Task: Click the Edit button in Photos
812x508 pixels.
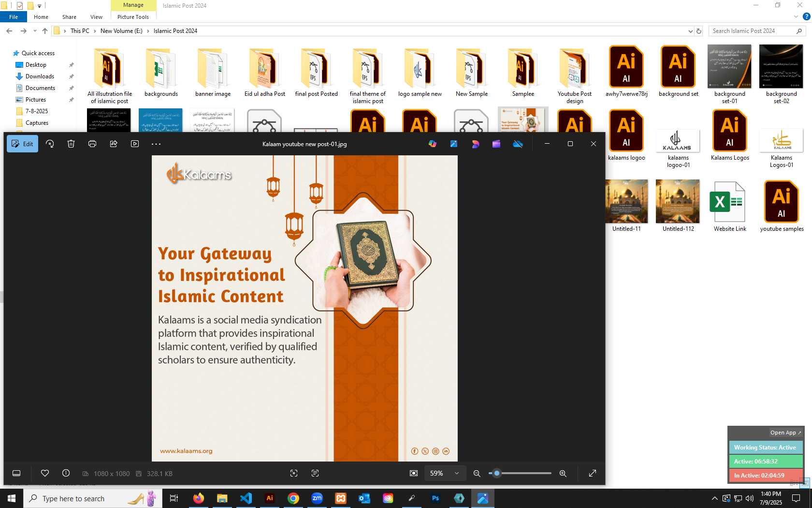Action: (x=22, y=144)
